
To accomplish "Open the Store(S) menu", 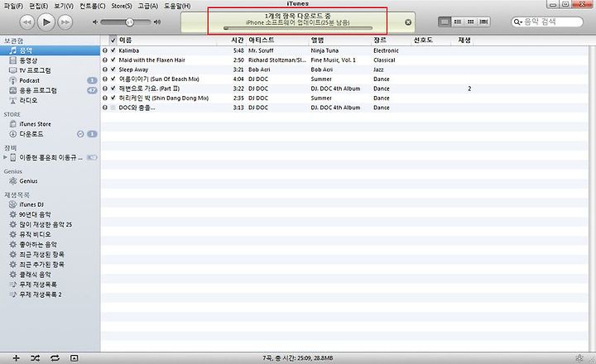I will (x=122, y=6).
